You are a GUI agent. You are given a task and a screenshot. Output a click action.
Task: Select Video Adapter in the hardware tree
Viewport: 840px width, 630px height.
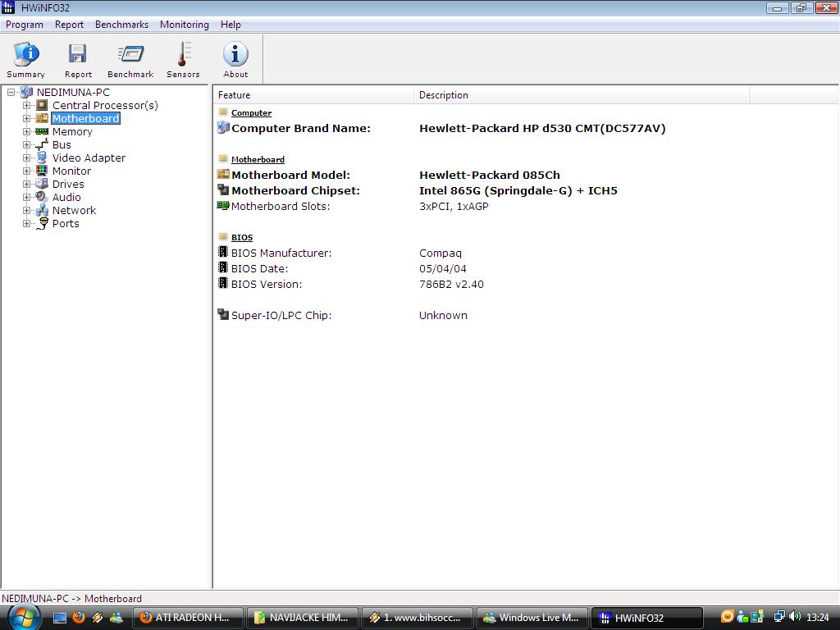89,158
